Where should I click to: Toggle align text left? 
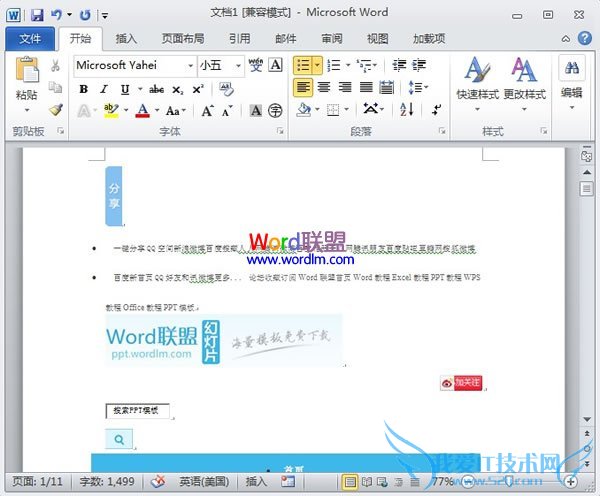coord(303,88)
